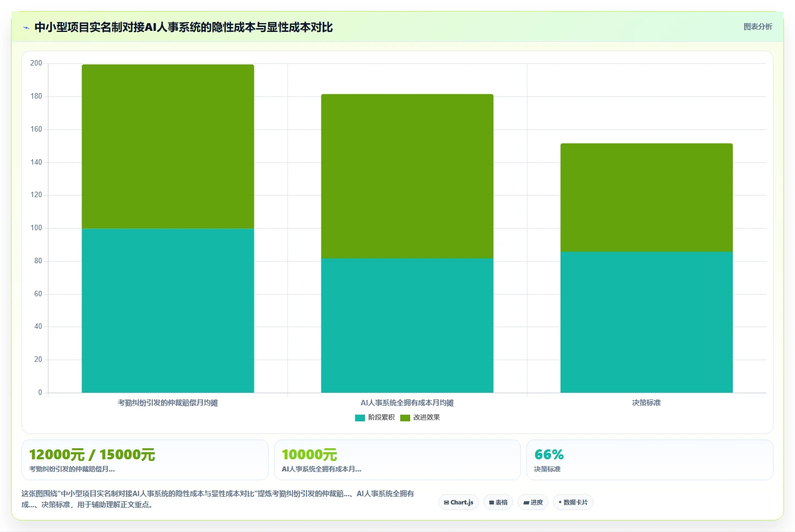The width and height of the screenshot is (795, 532).
Task: Click the 数据卡片 tag chip
Action: [573, 502]
